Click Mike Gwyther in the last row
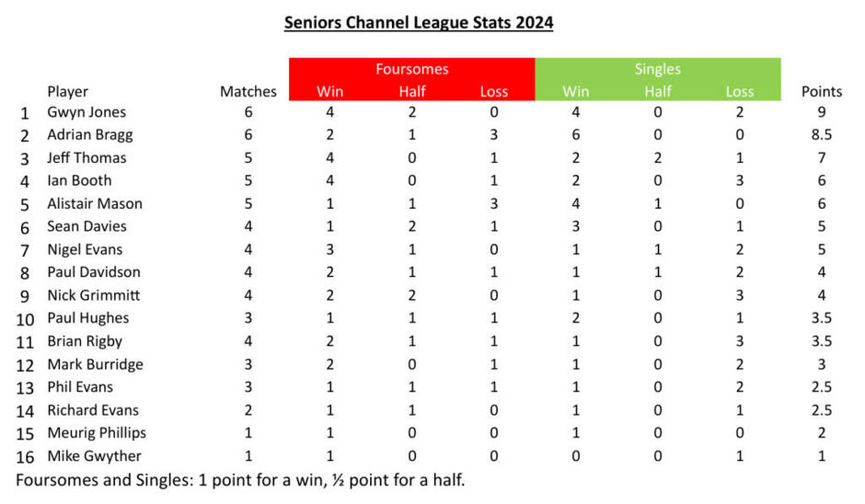Image resolution: width=865 pixels, height=504 pixels. 93,455
